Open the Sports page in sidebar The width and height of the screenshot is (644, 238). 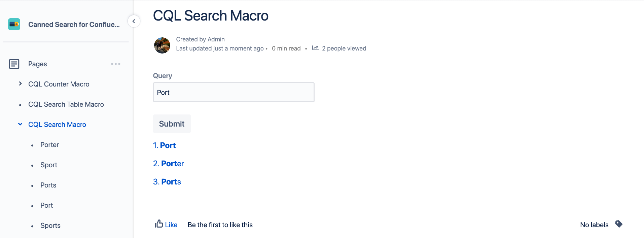[50, 226]
